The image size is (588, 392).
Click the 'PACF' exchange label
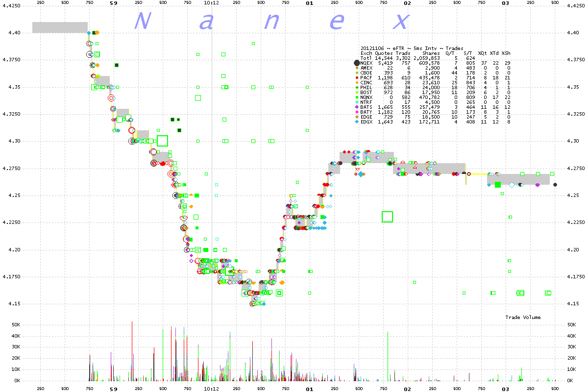coord(366,77)
